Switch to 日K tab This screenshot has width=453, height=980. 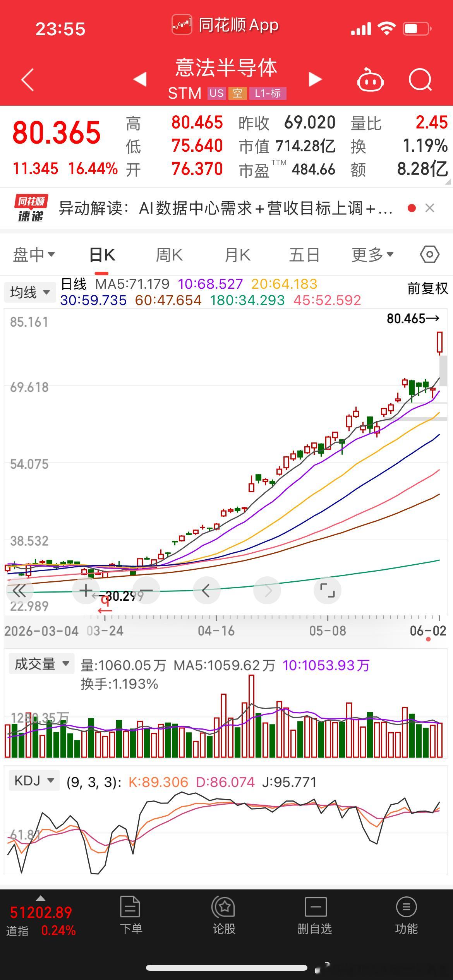[x=102, y=255]
